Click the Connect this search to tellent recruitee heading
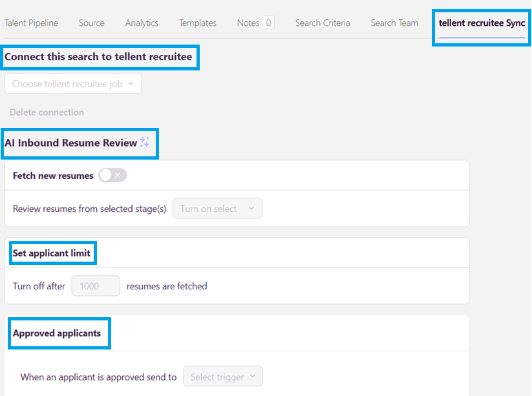 coord(98,57)
